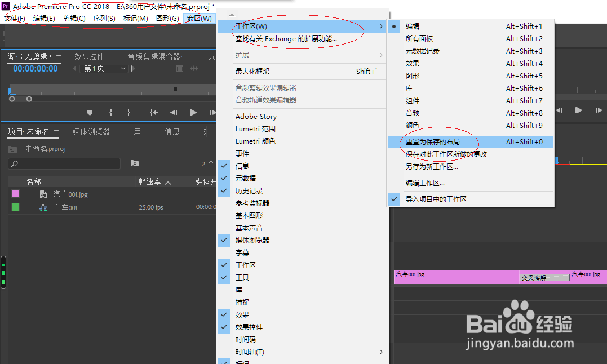Click Step Back one frame in Source monitor
Viewport: 607px width, 364px height.
pos(174,113)
